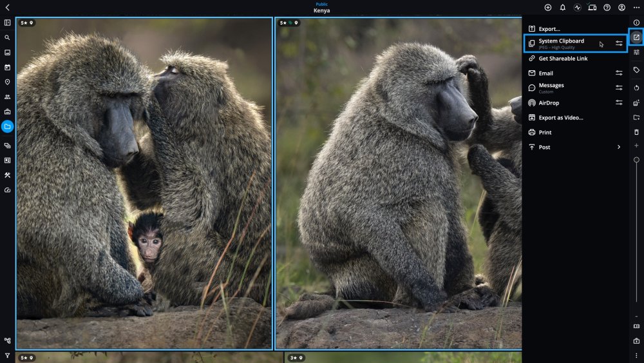Click the compare view icon below the slider
Image resolution: width=644 pixels, height=363 pixels.
click(x=637, y=326)
